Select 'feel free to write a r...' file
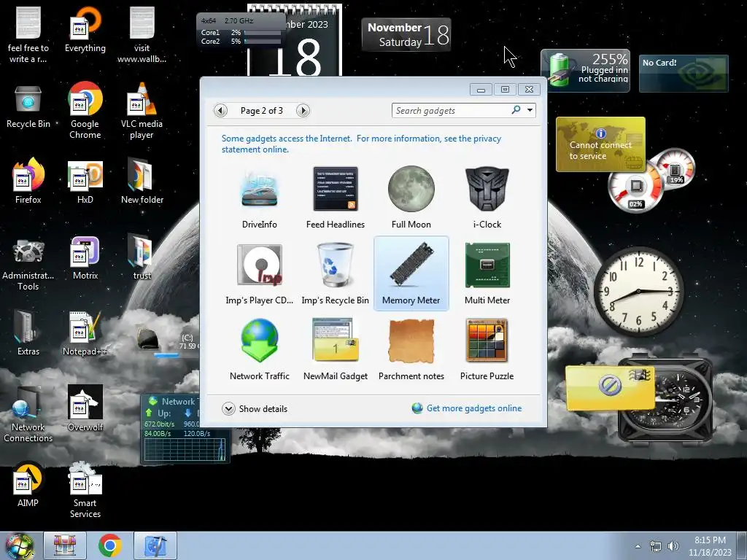Image resolution: width=747 pixels, height=560 pixels. click(28, 35)
